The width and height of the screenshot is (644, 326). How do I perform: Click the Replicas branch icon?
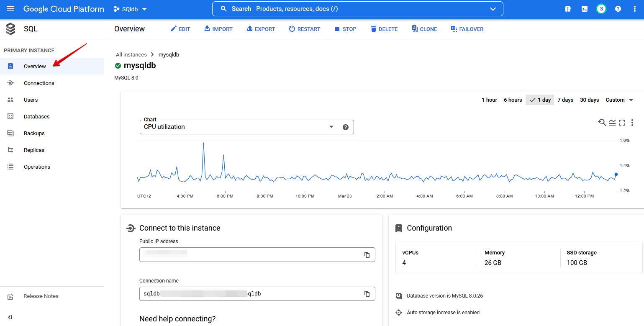coord(10,150)
